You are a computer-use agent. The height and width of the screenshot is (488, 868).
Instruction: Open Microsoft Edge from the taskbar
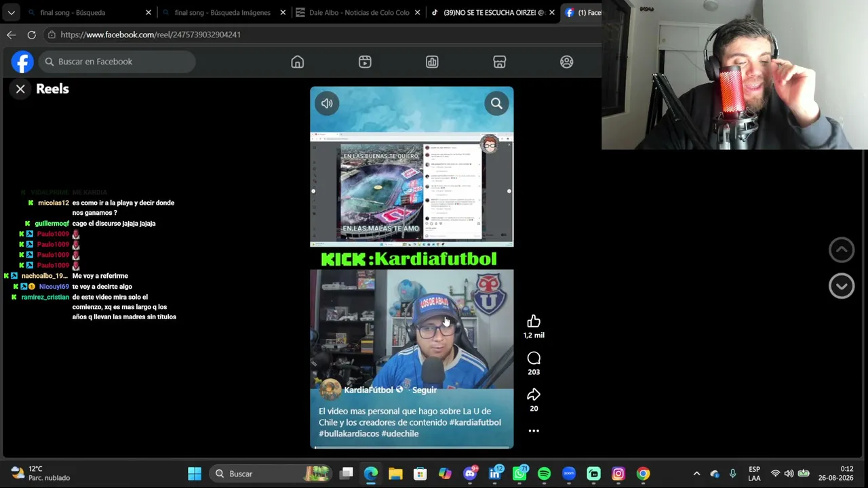click(x=371, y=474)
